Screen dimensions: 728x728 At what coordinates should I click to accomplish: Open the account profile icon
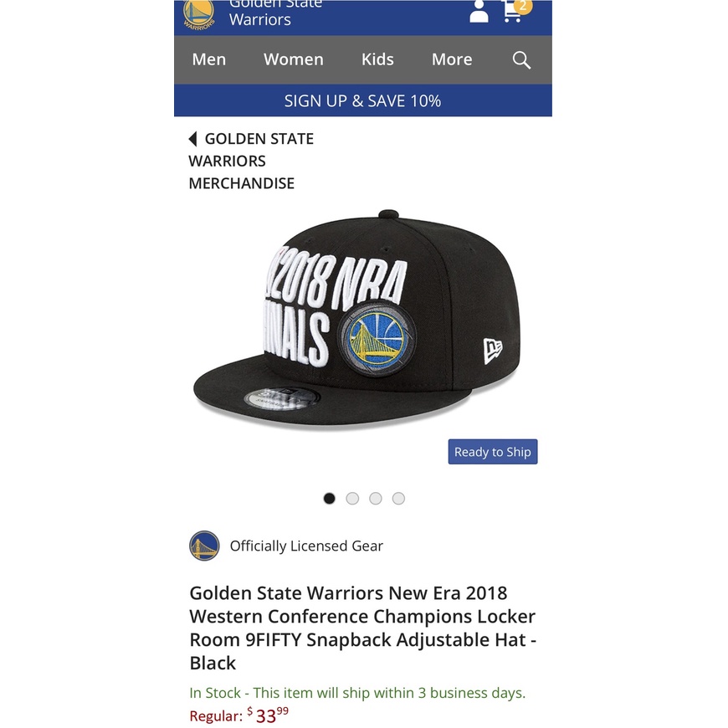point(478,13)
